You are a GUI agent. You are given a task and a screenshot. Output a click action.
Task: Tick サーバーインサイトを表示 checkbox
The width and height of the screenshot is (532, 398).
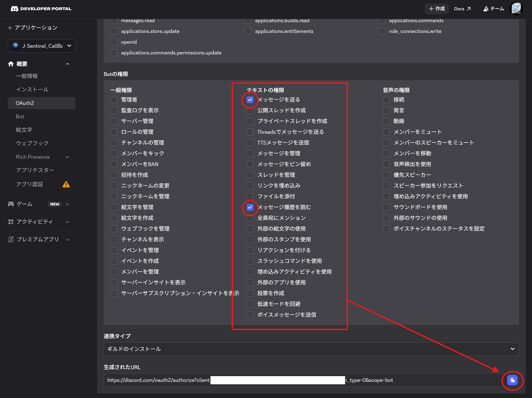pyautogui.click(x=114, y=282)
